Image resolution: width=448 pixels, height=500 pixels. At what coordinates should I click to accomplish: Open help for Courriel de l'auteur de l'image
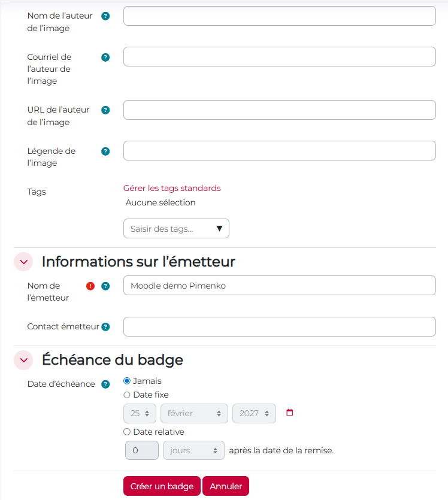105,57
